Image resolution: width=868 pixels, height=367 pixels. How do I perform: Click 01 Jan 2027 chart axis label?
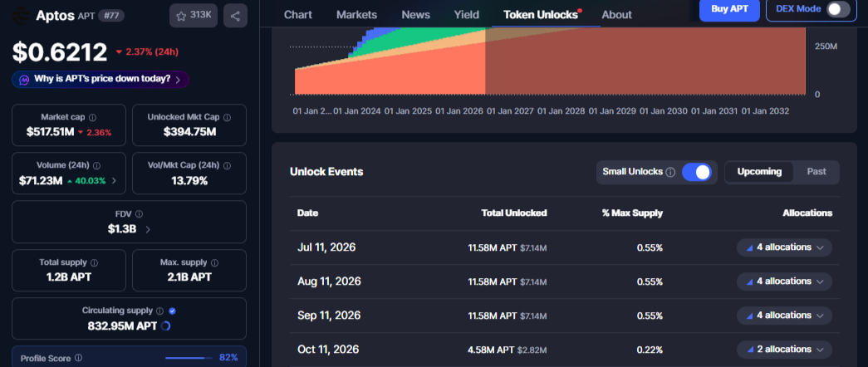(510, 111)
